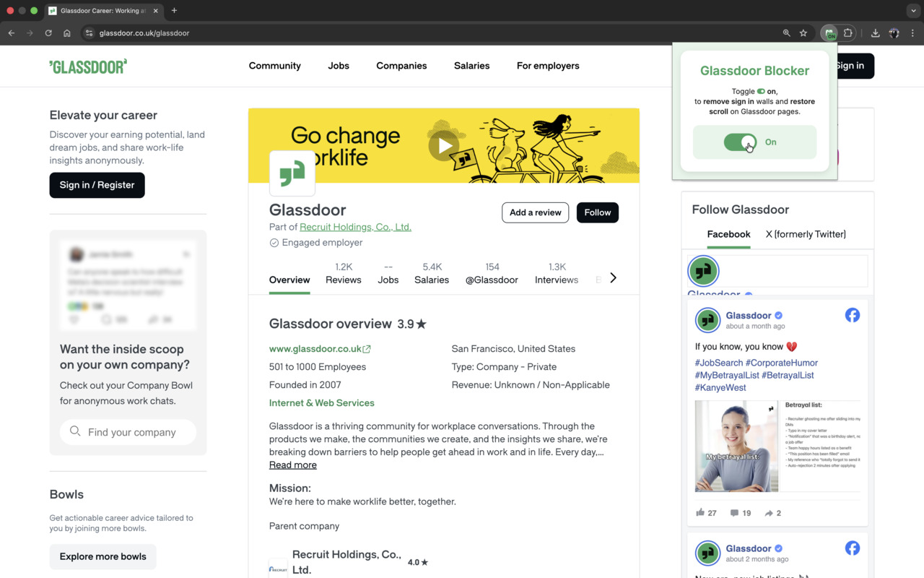The width and height of the screenshot is (924, 578).
Task: Open the Companies menu
Action: [x=401, y=66]
